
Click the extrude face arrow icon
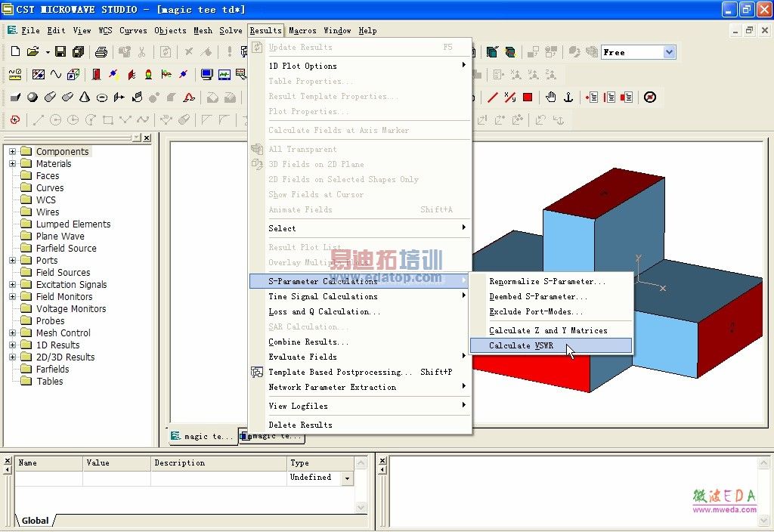(119, 97)
